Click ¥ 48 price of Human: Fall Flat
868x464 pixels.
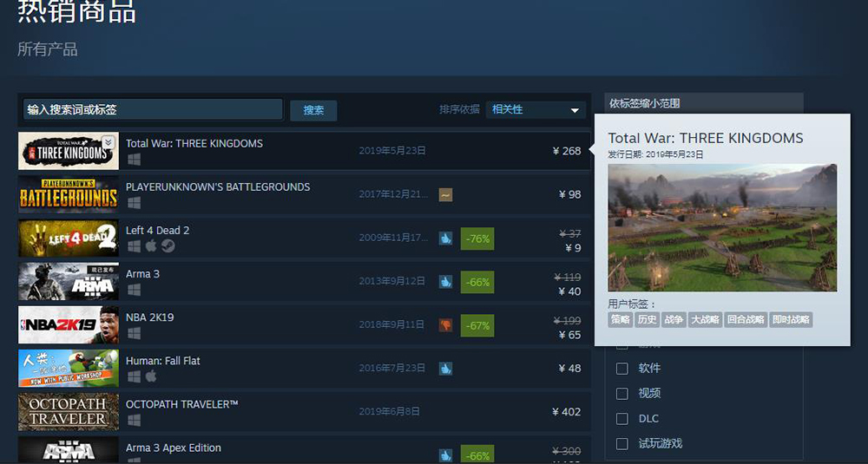[x=570, y=369]
